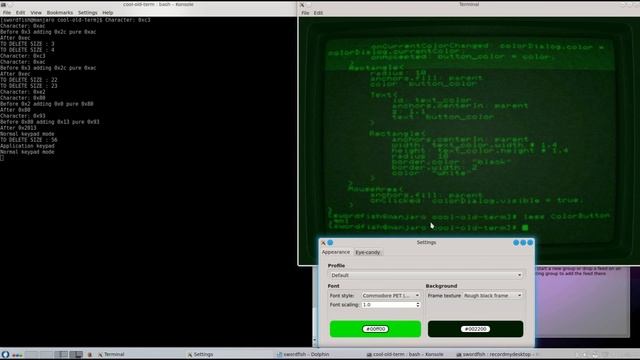
Task: Click the 'Font style:' label in Settings
Action: coord(342,296)
